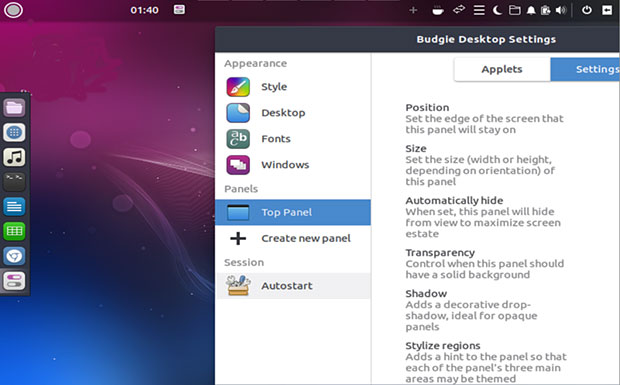Toggle the caffeine coffee cup applet
The width and height of the screenshot is (620, 385).
coord(438,10)
